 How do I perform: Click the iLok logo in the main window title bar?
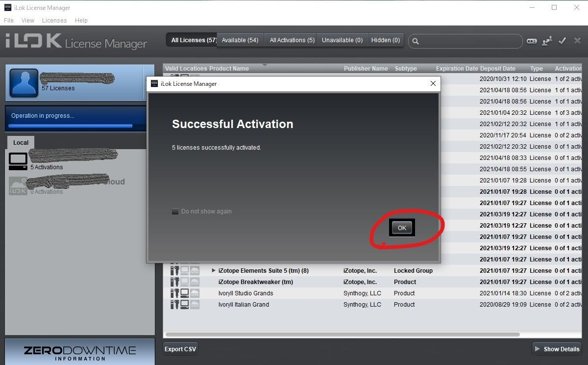click(x=8, y=7)
